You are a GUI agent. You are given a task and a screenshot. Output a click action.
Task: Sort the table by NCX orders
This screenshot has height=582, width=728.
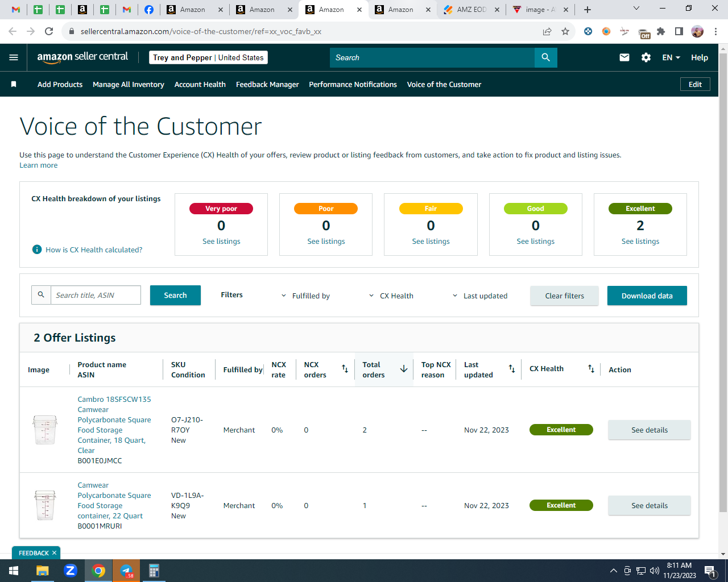[345, 369]
